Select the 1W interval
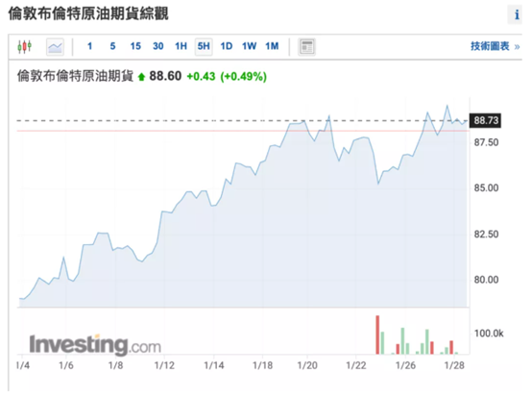Screen dimensions: 532x397 pos(249,46)
